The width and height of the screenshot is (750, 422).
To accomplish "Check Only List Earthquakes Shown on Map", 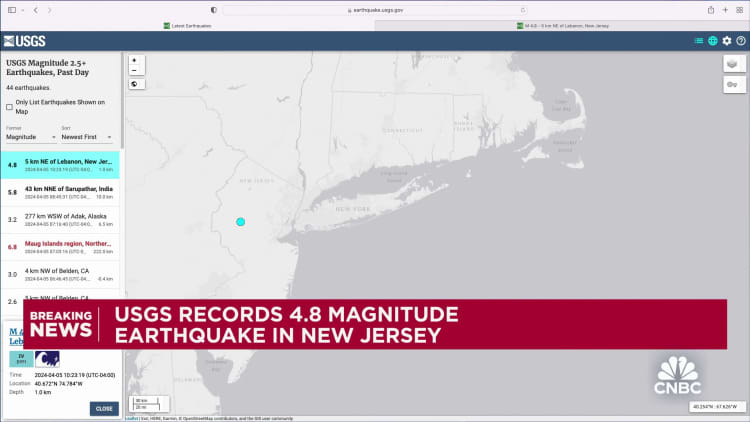I will (10, 107).
